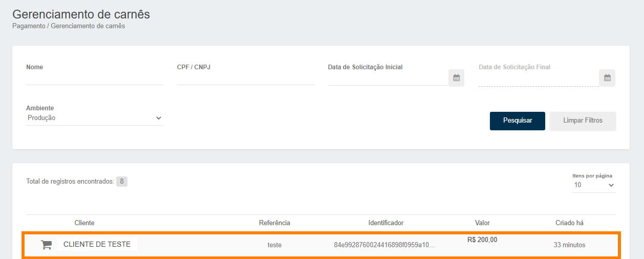Open the calendar for Data de Solicitação Final
This screenshot has height=259, width=644.
click(x=607, y=78)
